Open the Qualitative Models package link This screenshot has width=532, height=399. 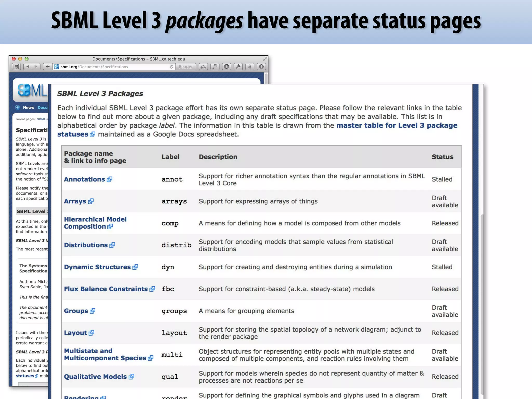95,377
